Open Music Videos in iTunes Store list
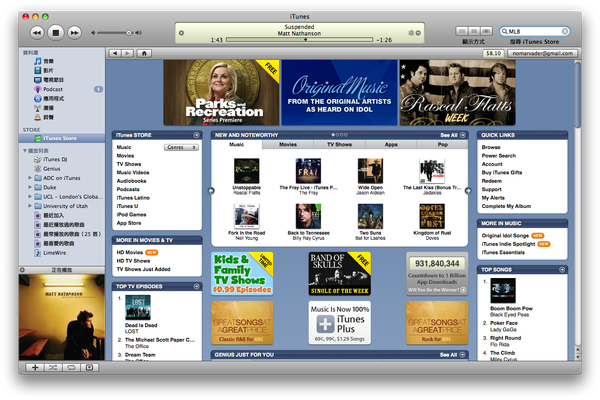 pos(133,173)
